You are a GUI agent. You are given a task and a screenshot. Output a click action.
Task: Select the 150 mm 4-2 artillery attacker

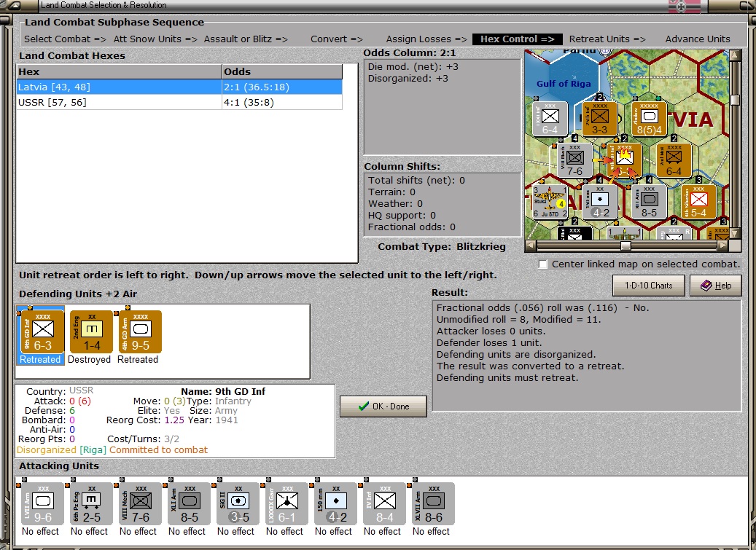coord(336,504)
